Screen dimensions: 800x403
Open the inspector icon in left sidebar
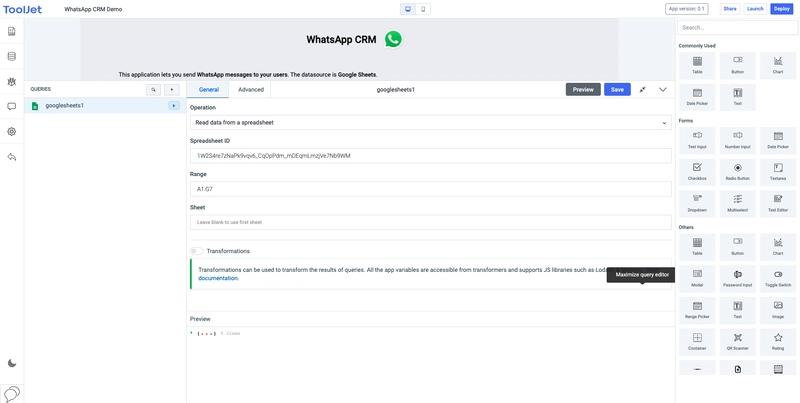[x=12, y=32]
